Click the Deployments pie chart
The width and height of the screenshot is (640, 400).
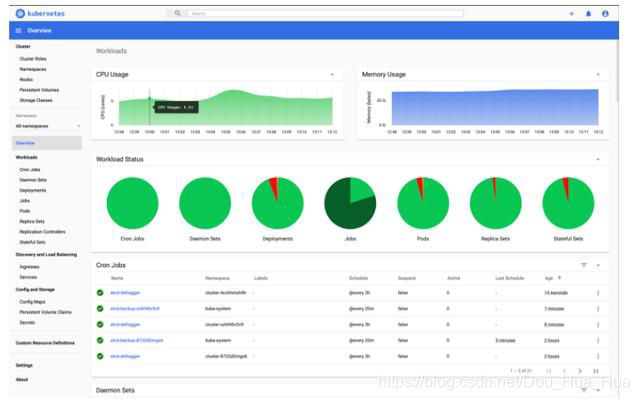click(x=278, y=203)
